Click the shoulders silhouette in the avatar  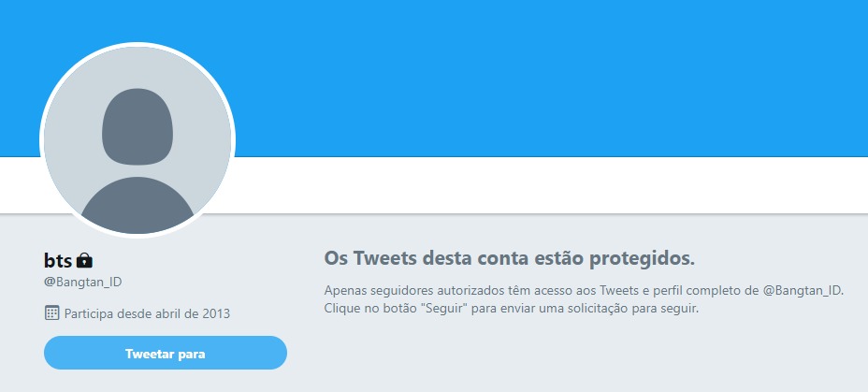pyautogui.click(x=137, y=205)
